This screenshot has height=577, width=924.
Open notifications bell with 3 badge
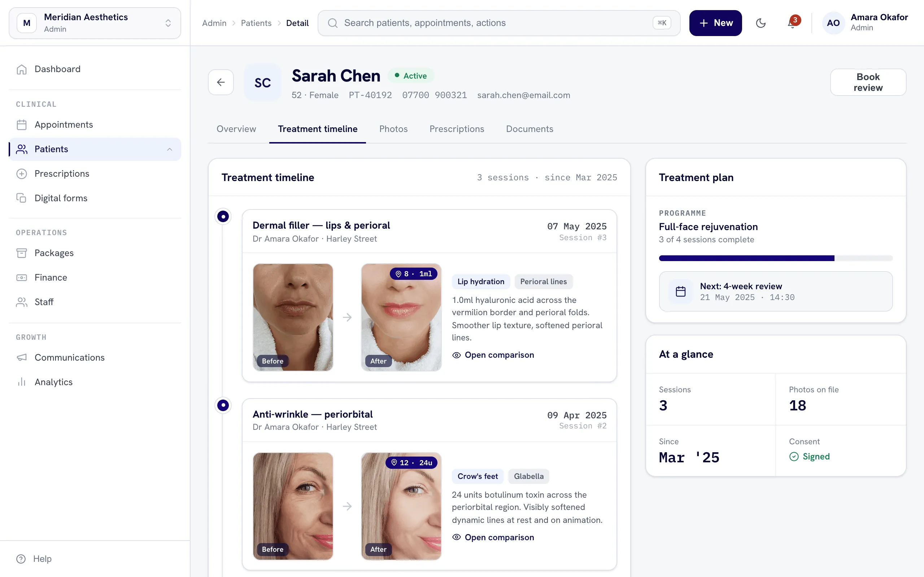click(x=793, y=23)
